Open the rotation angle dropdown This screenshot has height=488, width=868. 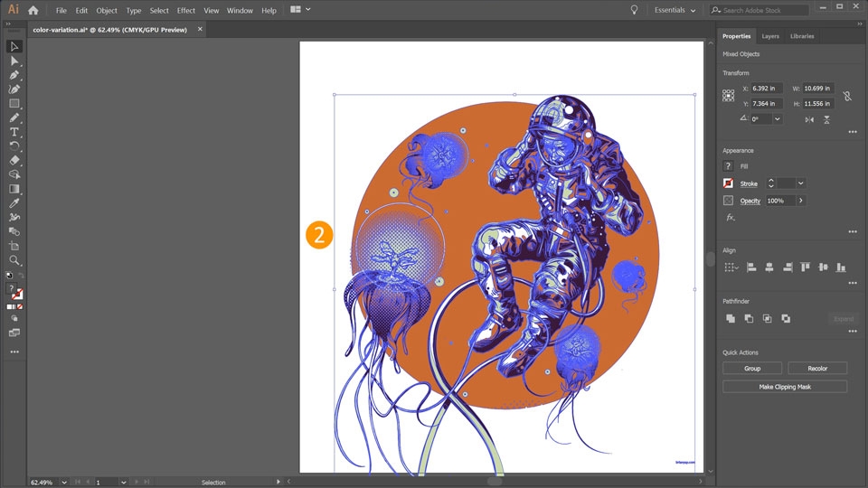coord(778,119)
